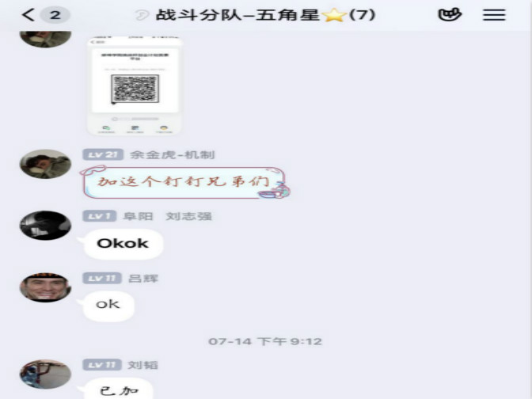Tap the 刘志强 nickname label
The width and height of the screenshot is (532, 399).
point(188,216)
